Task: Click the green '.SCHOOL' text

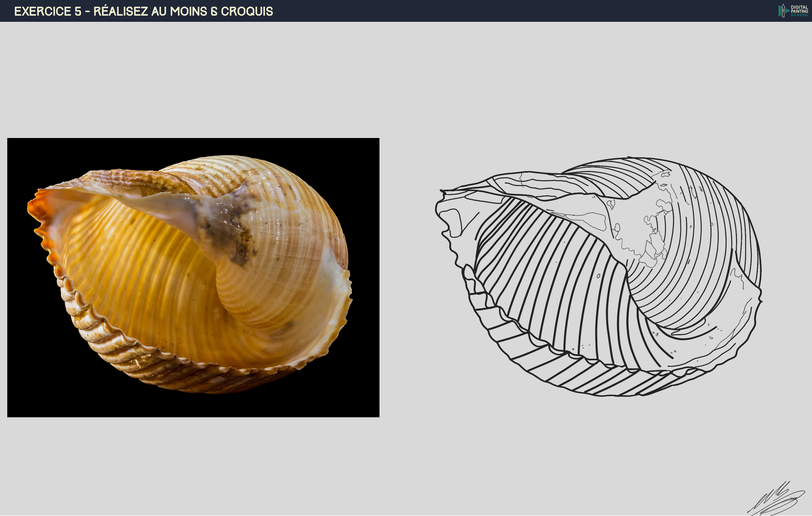Action: click(799, 15)
